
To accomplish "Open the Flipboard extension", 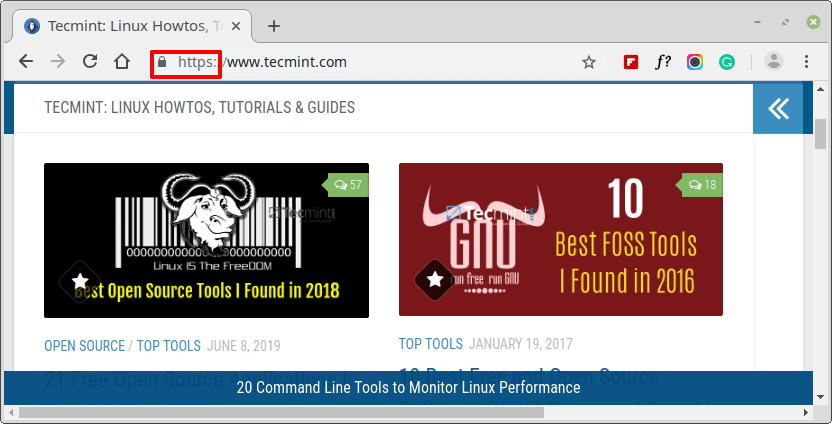I will tap(630, 63).
